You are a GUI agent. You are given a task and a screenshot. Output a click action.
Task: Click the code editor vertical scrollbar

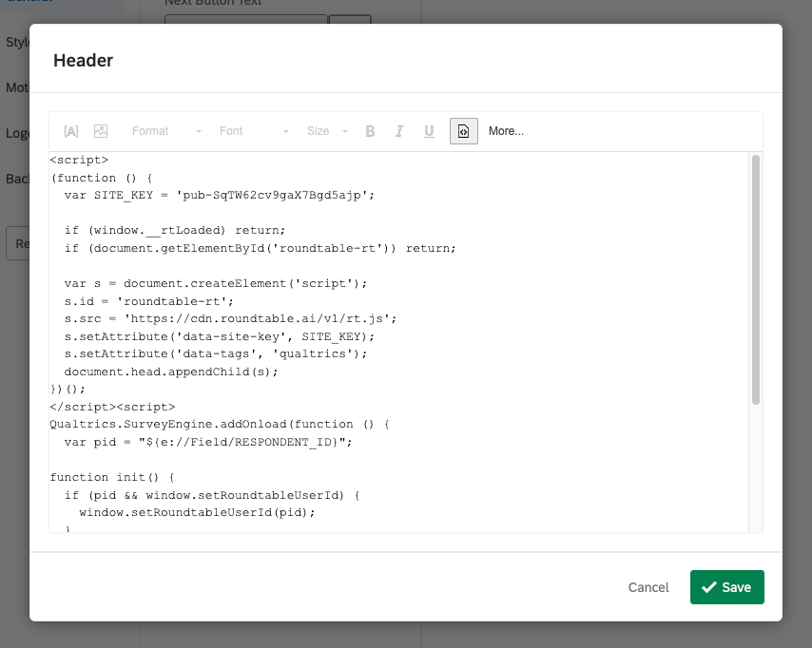coord(756,279)
